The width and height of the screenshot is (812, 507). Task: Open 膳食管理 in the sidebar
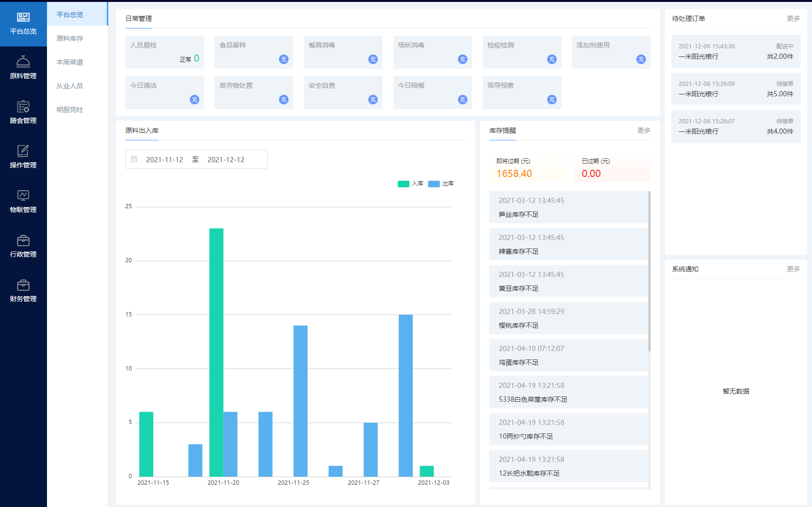click(23, 107)
